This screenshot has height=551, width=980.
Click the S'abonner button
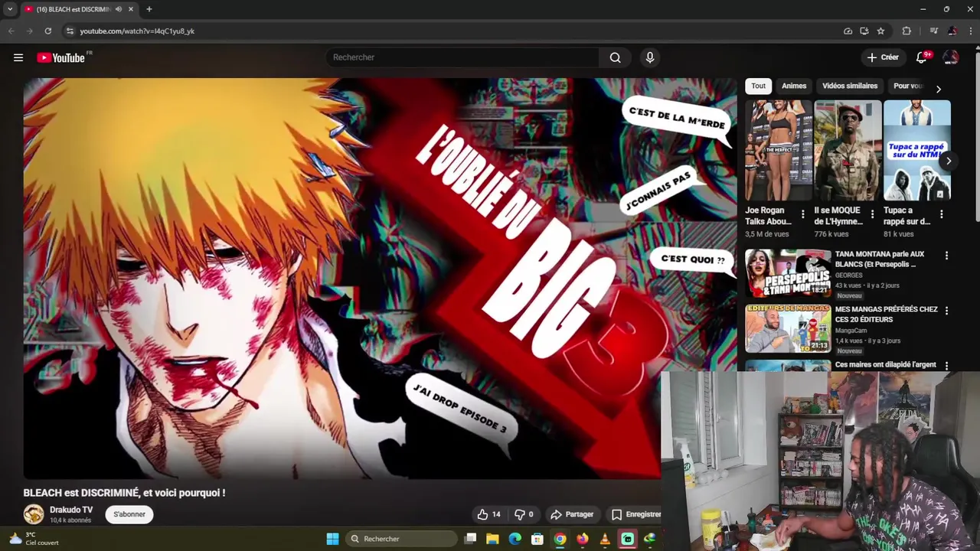click(129, 514)
